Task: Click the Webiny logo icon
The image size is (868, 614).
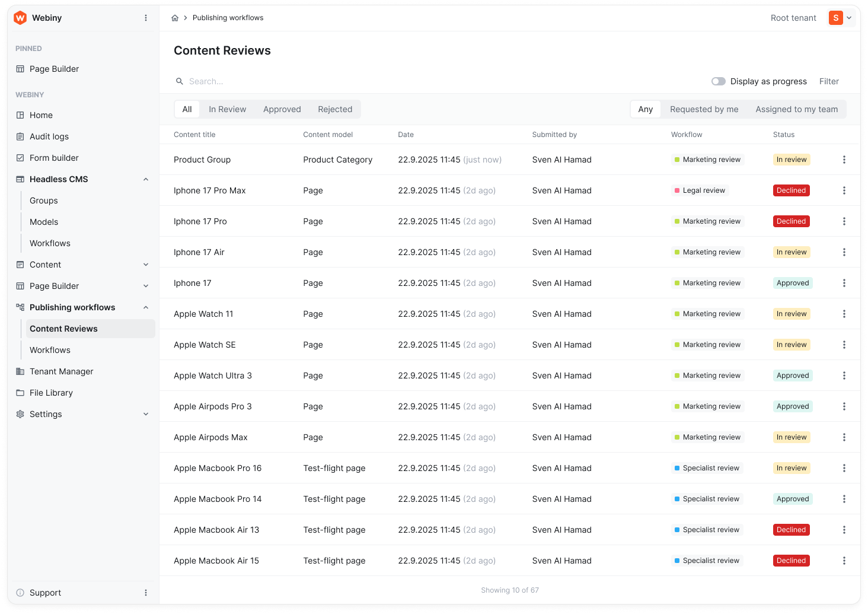Action: [20, 18]
